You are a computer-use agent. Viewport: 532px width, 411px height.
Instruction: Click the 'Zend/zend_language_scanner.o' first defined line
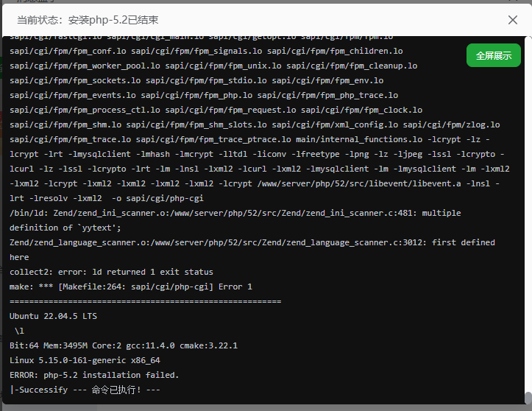pyautogui.click(x=252, y=242)
